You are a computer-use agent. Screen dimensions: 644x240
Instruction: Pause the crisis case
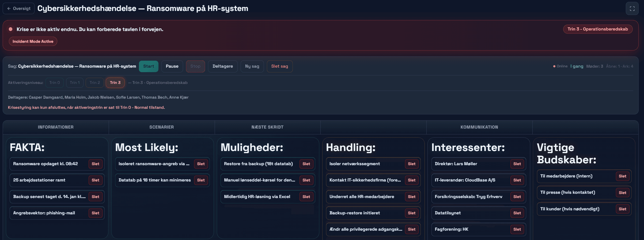(172, 66)
